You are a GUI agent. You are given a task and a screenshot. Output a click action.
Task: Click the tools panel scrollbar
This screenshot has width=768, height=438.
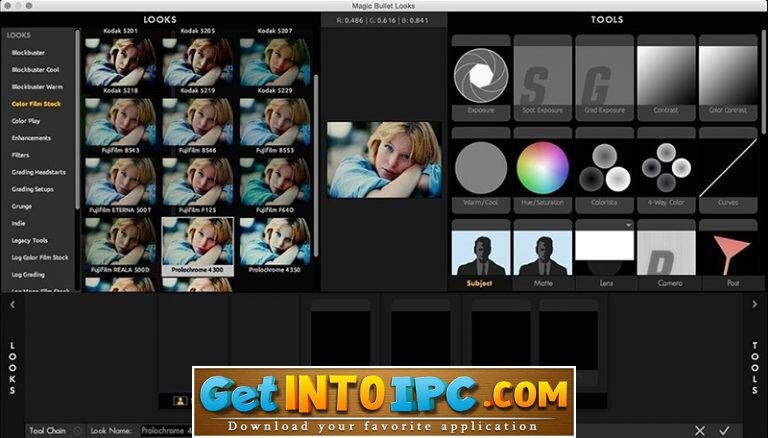[764, 81]
